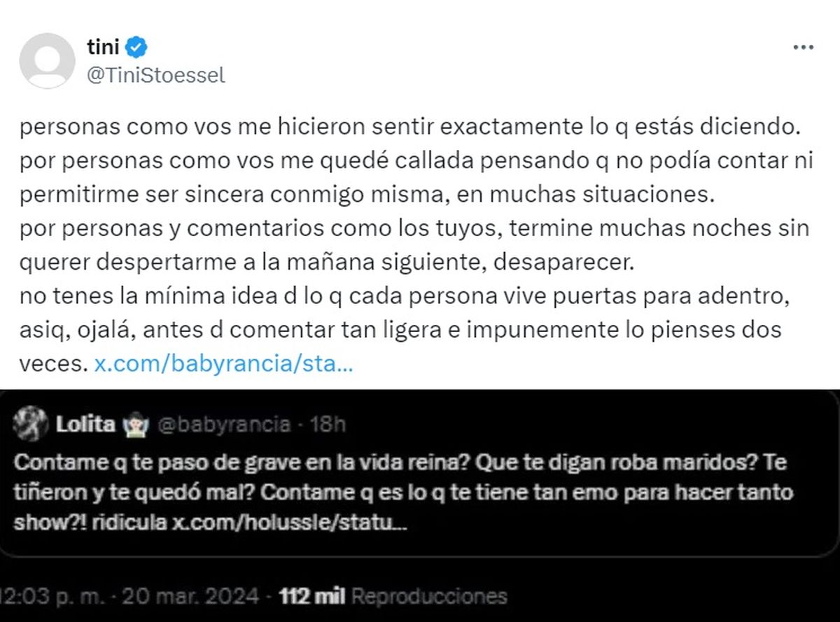Click the display name "tini"
Screen dimensions: 840x622
[104, 48]
